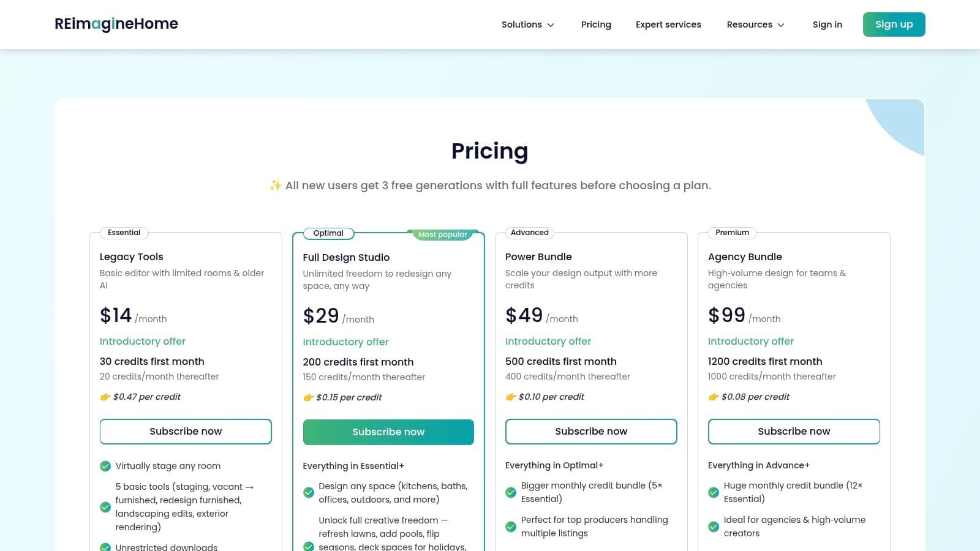This screenshot has height=551, width=980.
Task: Click the Sign up button
Action: [894, 24]
